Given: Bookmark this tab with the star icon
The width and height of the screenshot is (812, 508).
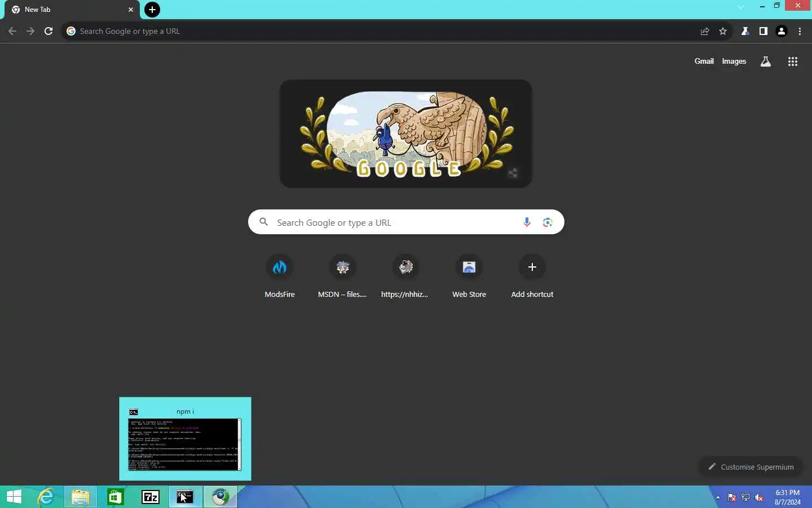Looking at the screenshot, I should click(x=723, y=31).
